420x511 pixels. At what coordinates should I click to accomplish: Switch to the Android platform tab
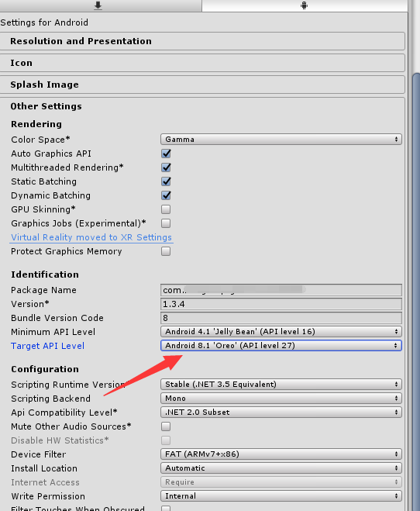pos(304,5)
